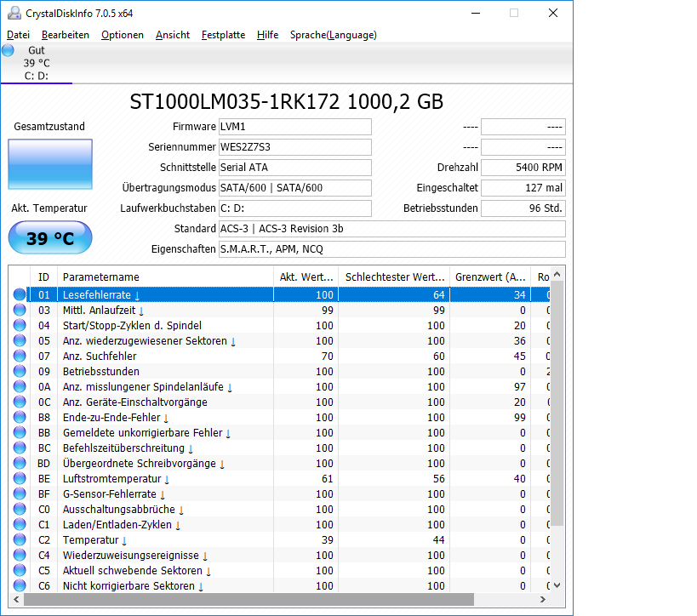
Task: Click status orb of C1 Laden/Entladen-Zyklen
Action: 20,524
